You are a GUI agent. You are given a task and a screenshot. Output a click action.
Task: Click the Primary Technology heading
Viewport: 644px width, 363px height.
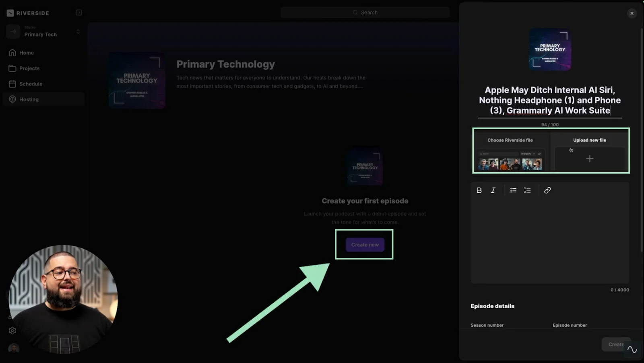point(225,64)
